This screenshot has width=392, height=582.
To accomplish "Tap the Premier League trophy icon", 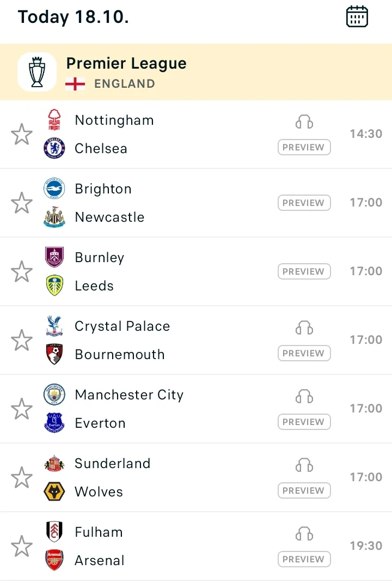I will click(x=37, y=72).
